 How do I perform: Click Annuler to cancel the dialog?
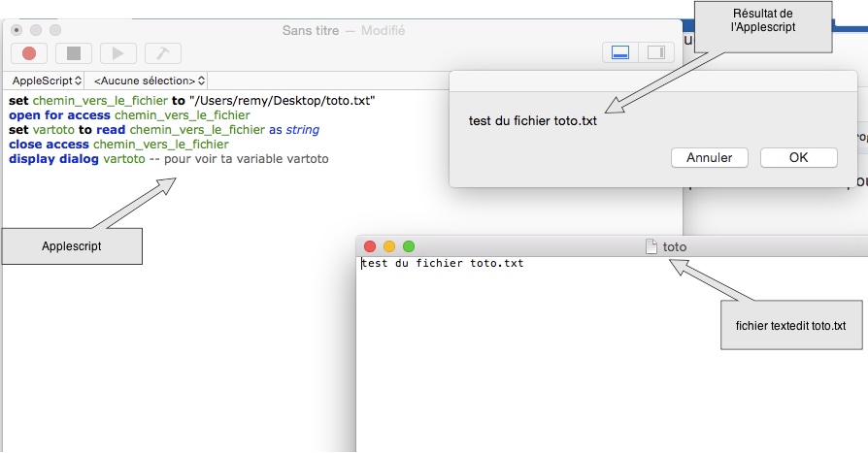click(709, 157)
